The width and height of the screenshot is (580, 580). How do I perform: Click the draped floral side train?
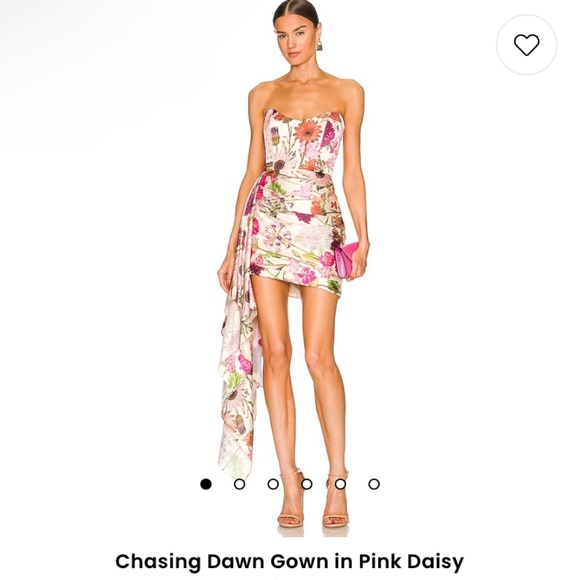tap(239, 344)
